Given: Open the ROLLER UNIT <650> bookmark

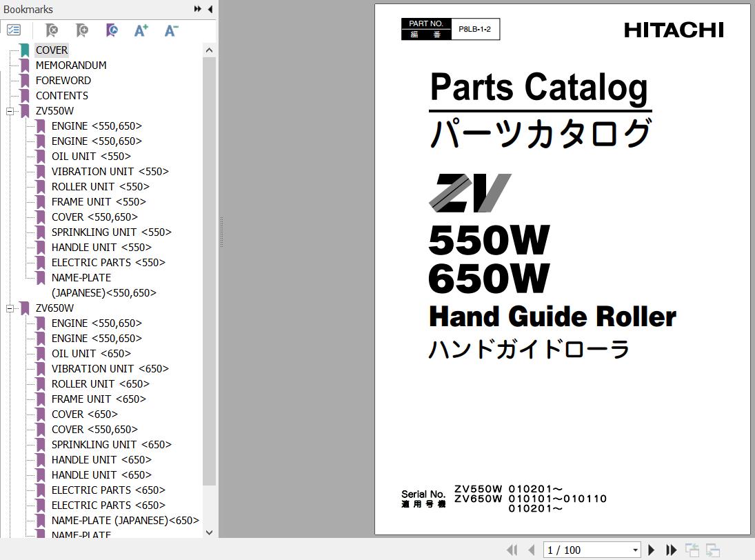Looking at the screenshot, I should (100, 383).
